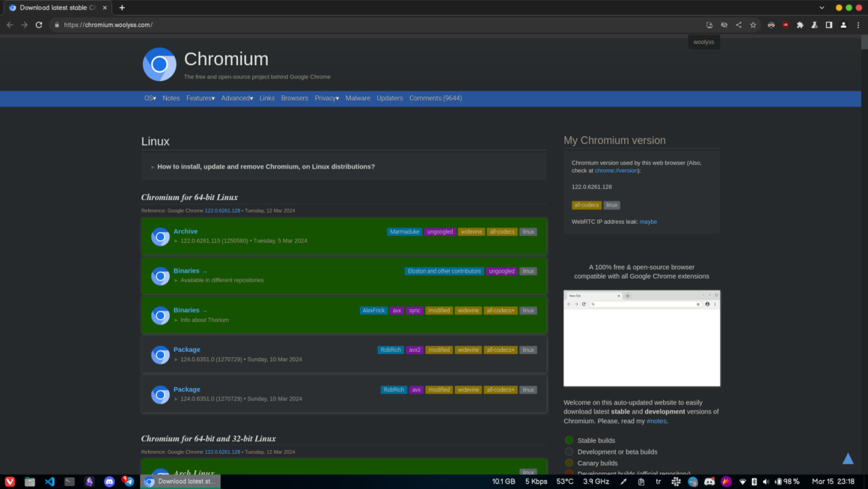
Task: Click the Development or beta builds legend circle
Action: (569, 452)
